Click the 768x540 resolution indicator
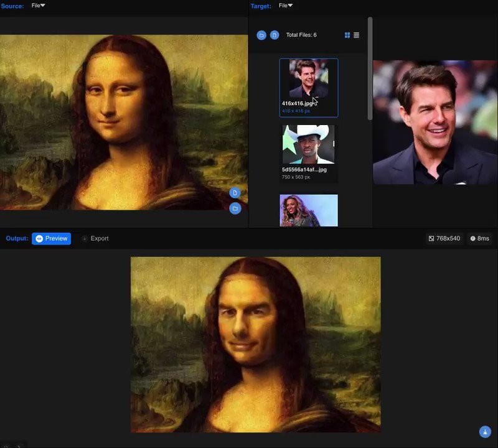Viewport: 498px width, 448px height. (444, 238)
